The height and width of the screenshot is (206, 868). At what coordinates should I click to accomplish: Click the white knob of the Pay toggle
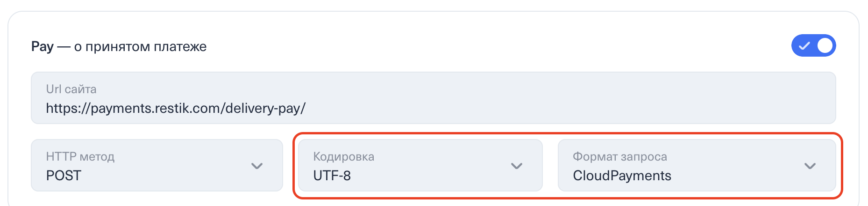click(x=825, y=45)
